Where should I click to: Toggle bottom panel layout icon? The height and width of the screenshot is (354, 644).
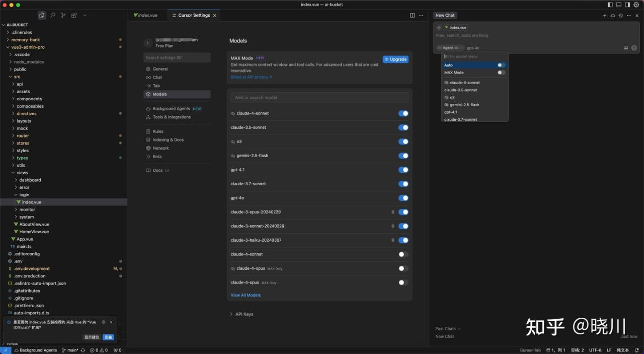619,5
